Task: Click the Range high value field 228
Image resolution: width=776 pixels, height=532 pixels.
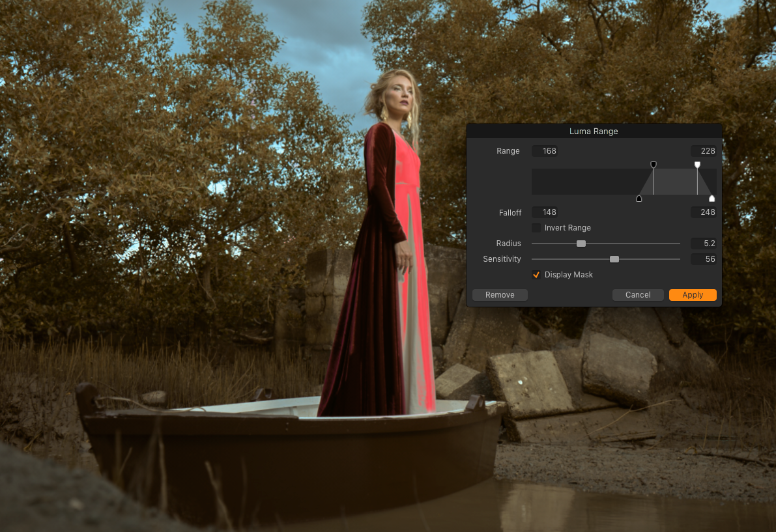Action: [x=703, y=151]
